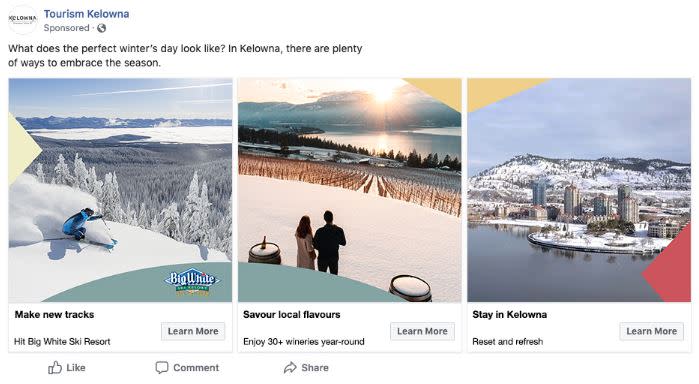Click Learn More for Savour local flavours

422,331
